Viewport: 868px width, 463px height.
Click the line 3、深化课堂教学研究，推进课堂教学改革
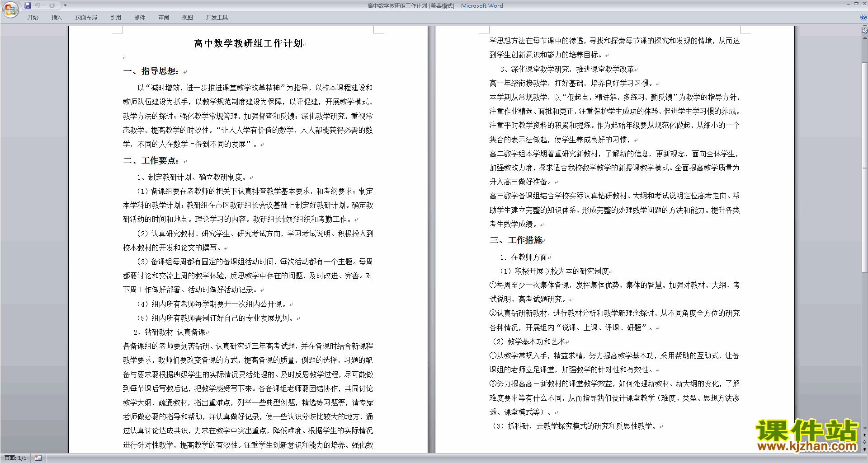pyautogui.click(x=567, y=70)
